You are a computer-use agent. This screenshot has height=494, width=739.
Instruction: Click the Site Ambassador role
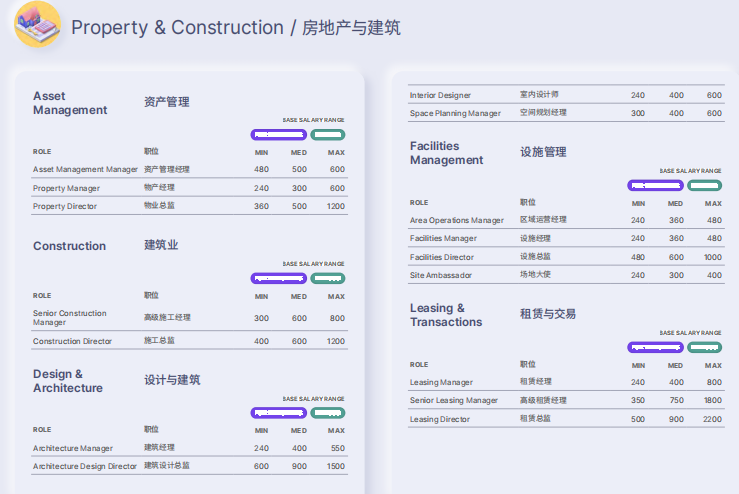pyautogui.click(x=441, y=275)
